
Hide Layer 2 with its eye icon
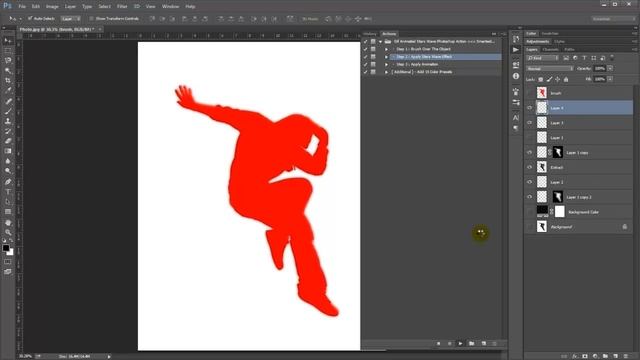[530, 182]
